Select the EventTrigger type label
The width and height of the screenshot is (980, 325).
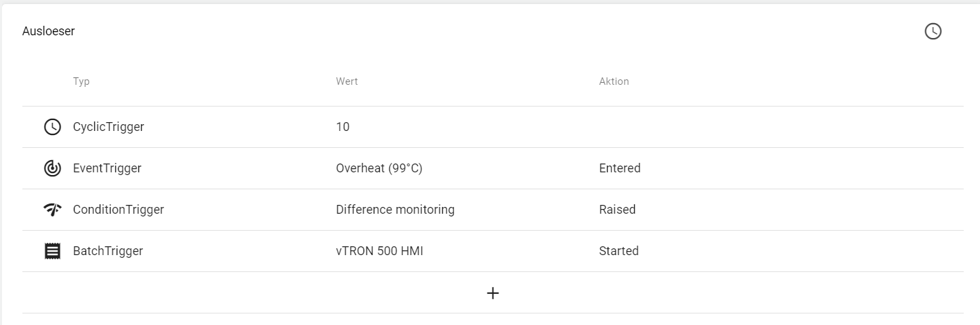(x=107, y=168)
